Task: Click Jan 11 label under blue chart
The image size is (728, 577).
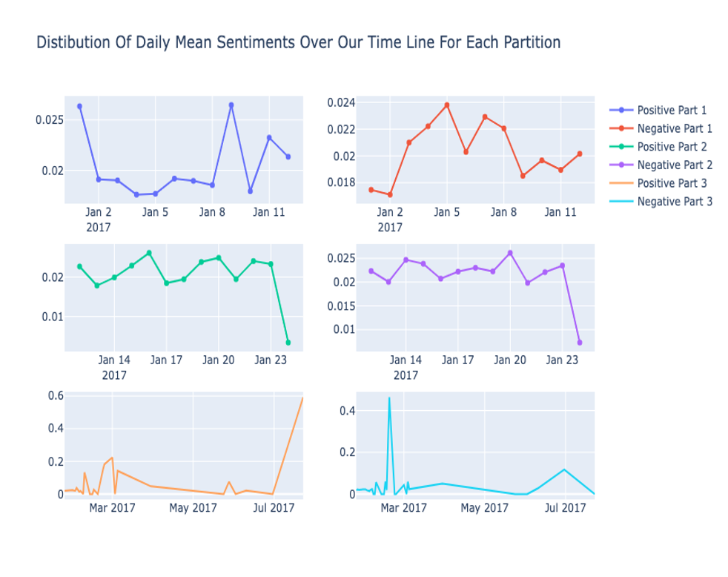Action: tap(268, 213)
